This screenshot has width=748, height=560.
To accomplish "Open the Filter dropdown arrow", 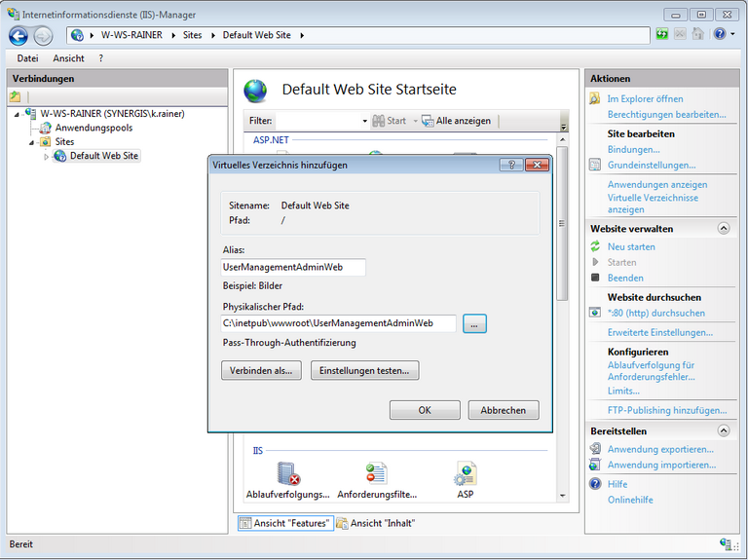I will coord(364,121).
